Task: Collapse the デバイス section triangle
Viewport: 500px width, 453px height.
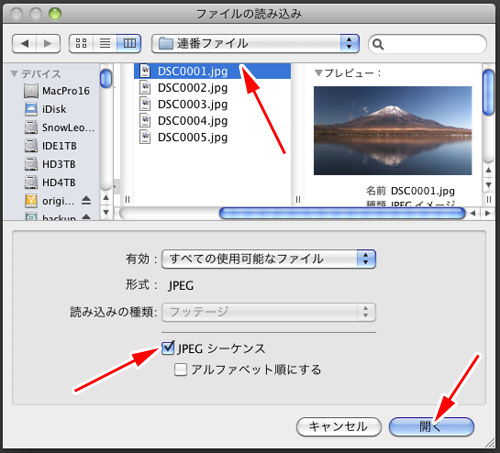Action: (14, 74)
